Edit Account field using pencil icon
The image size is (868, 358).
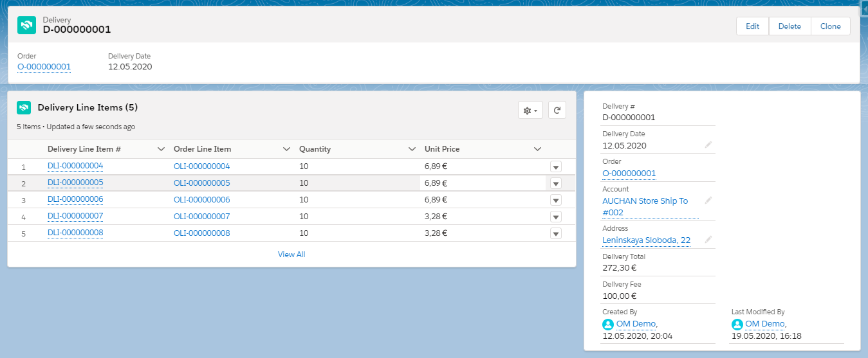[x=708, y=201]
